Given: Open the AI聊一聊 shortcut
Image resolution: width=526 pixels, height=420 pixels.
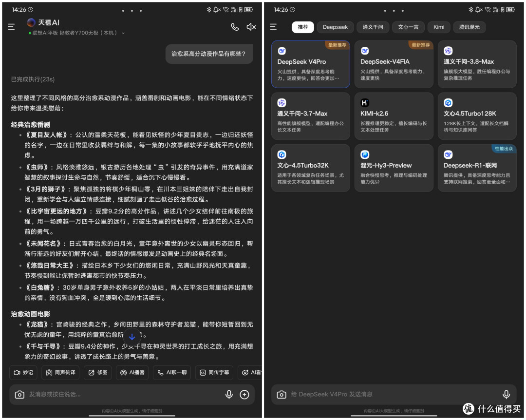Looking at the screenshot, I should click(172, 372).
